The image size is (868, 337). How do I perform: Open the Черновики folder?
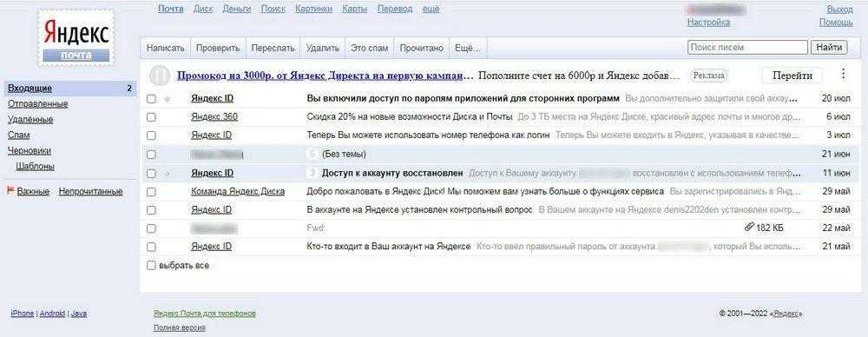click(x=30, y=150)
